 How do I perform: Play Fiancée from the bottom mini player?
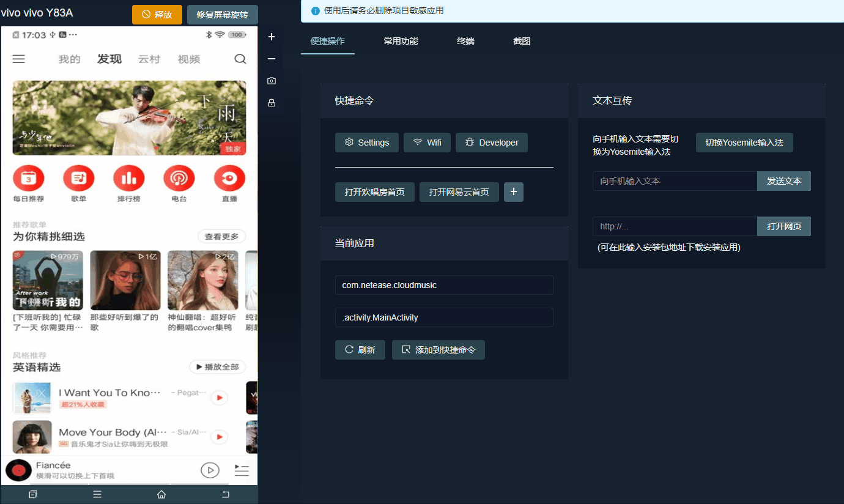[210, 470]
